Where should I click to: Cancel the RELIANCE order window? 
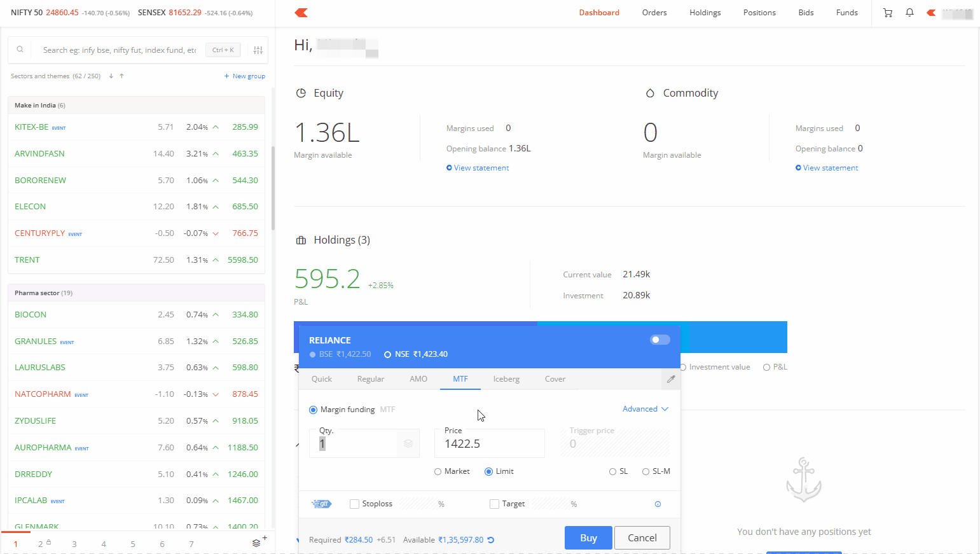click(x=642, y=537)
